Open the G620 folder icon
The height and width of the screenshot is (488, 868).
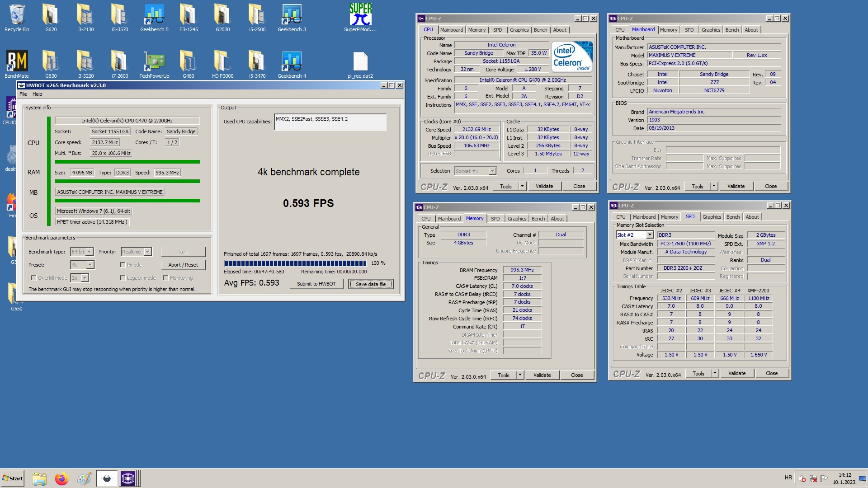(x=51, y=18)
